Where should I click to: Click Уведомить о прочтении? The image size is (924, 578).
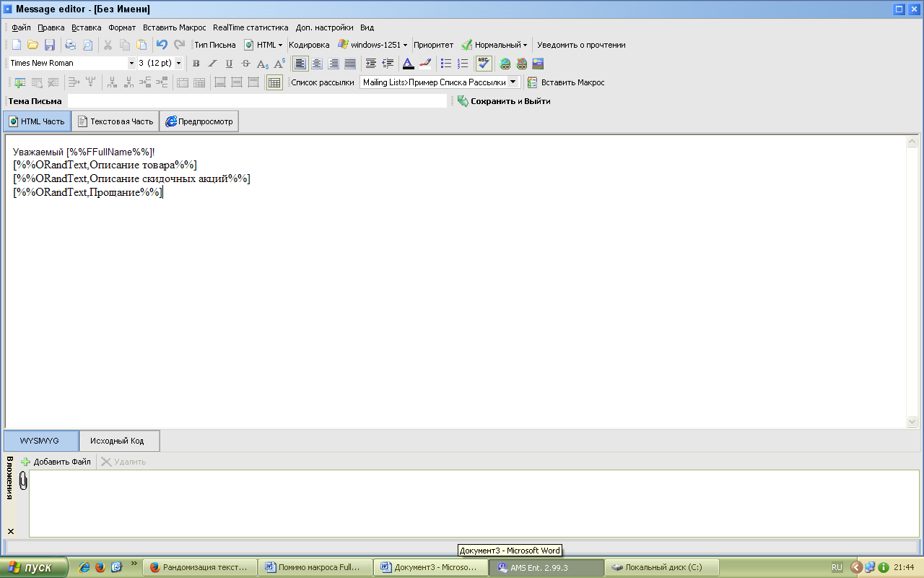pos(581,45)
